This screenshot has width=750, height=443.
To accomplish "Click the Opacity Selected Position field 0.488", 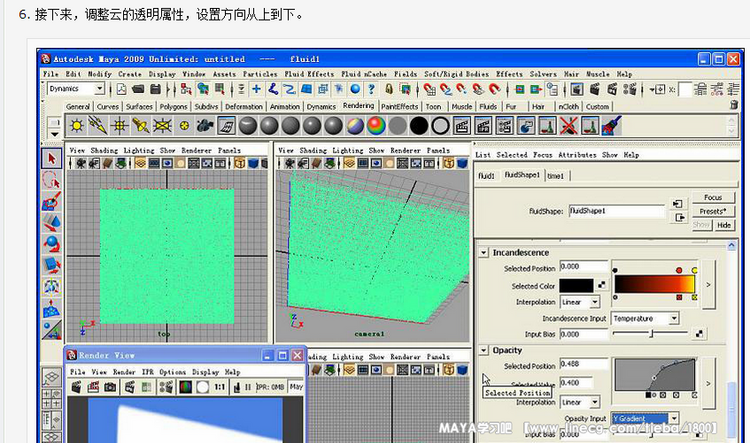I will pyautogui.click(x=583, y=364).
